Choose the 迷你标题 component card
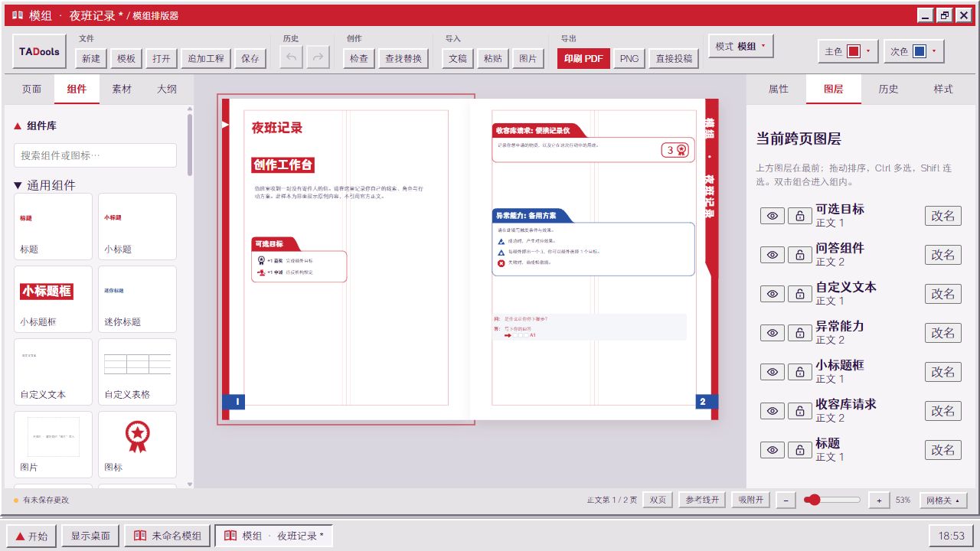The image size is (980, 551). tap(138, 298)
